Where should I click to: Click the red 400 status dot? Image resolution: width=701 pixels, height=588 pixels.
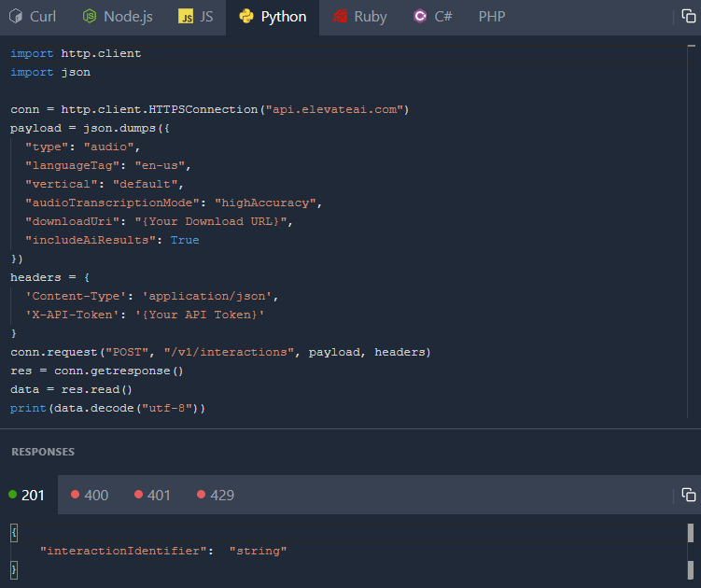tap(75, 494)
